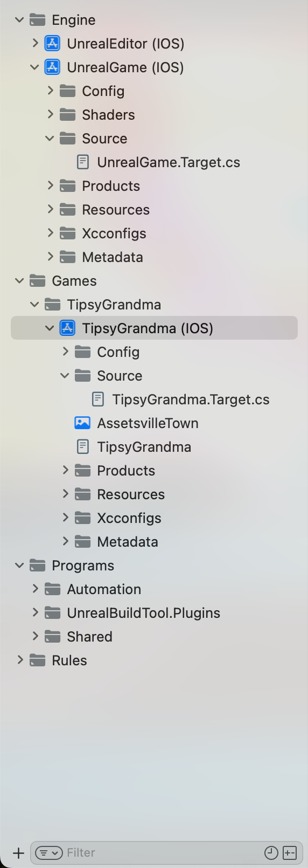This screenshot has height=868, width=308.
Task: Click the UnrealEditor (IOS) app target icon
Action: [x=52, y=44]
